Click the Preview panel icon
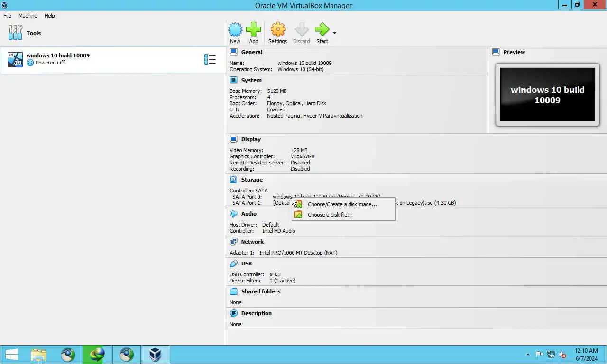Viewport: 607px width, 364px height. (x=496, y=52)
